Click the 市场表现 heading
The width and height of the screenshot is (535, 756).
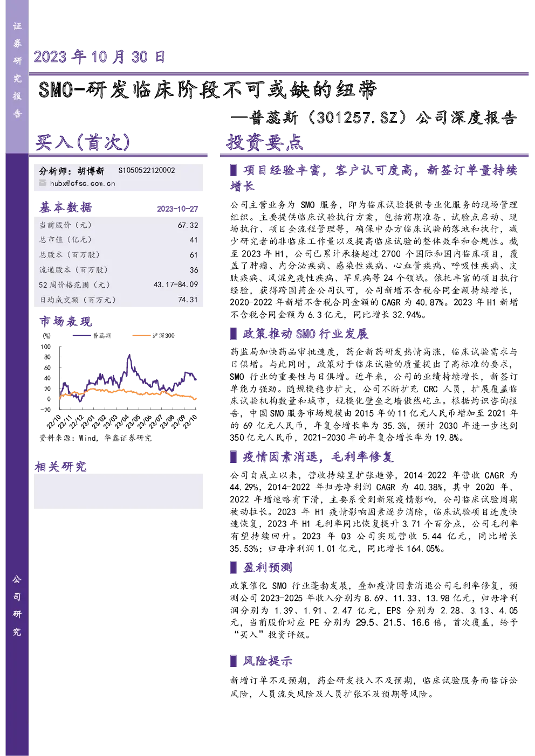point(66,322)
